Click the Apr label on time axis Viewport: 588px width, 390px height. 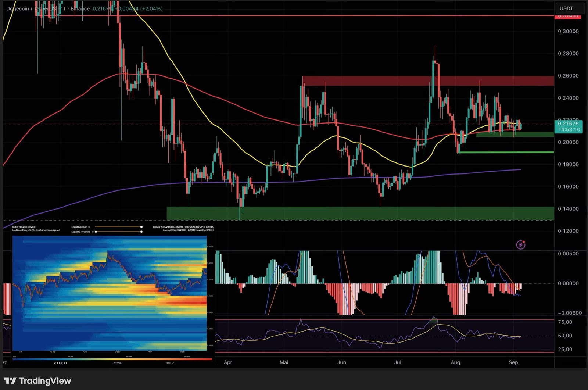tap(228, 362)
